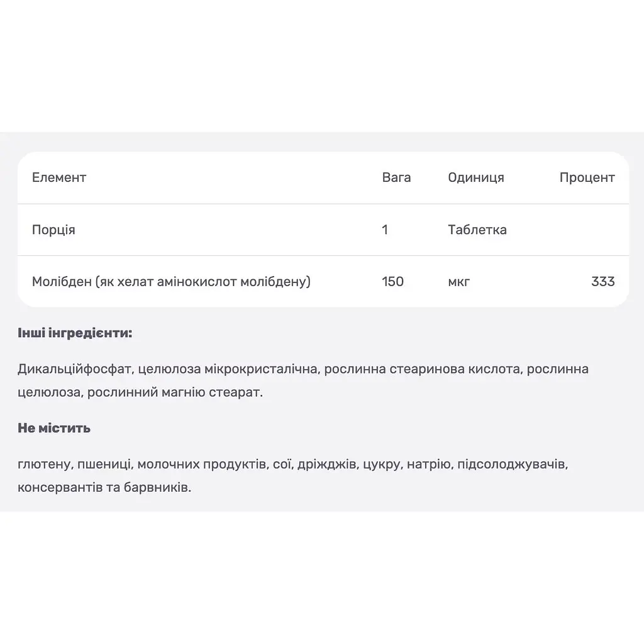
Task: Click the Дикальційфосфат ingredient text
Action: 74,369
